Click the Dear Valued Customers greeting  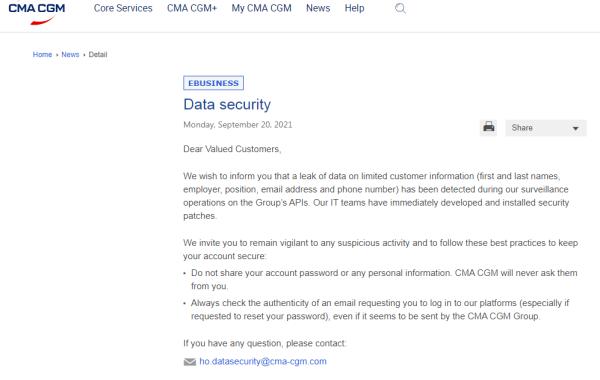click(232, 149)
